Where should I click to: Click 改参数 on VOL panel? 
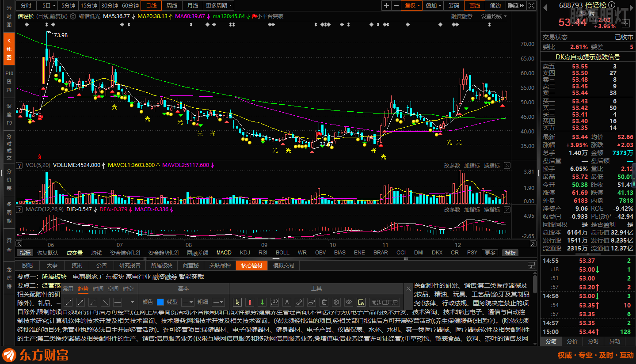pos(452,165)
